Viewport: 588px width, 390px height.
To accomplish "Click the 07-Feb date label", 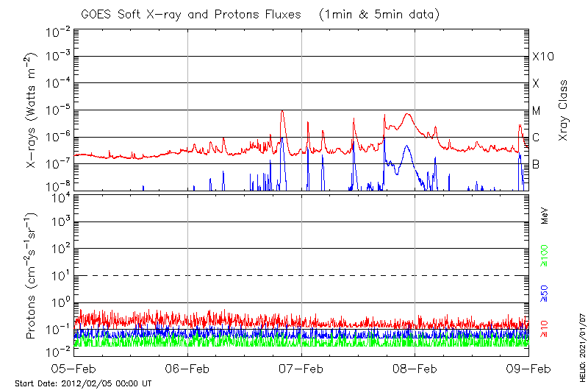I will click(x=301, y=369).
